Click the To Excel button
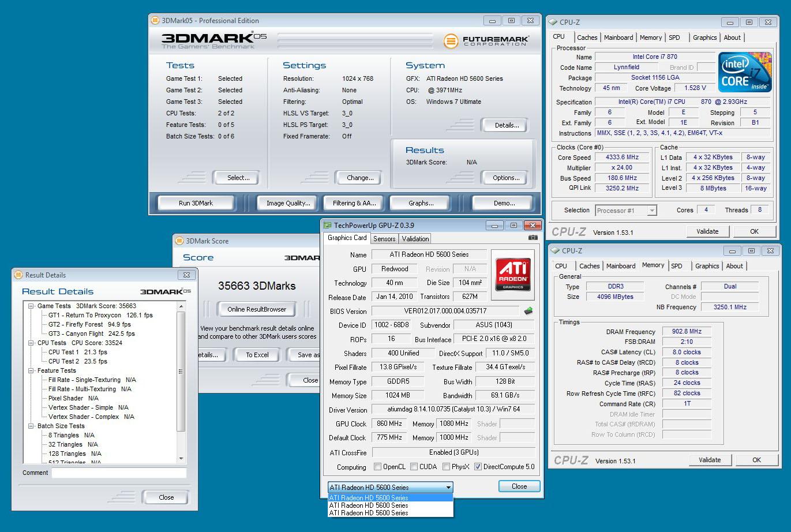The width and height of the screenshot is (791, 532). [x=257, y=355]
